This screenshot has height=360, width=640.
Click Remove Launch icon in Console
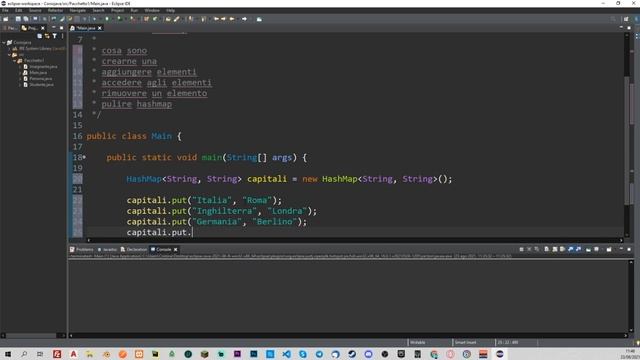[x=529, y=249]
